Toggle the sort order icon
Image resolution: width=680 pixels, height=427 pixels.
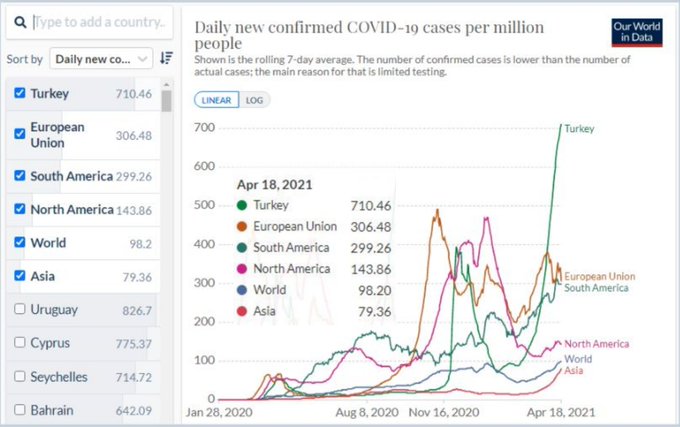click(167, 58)
